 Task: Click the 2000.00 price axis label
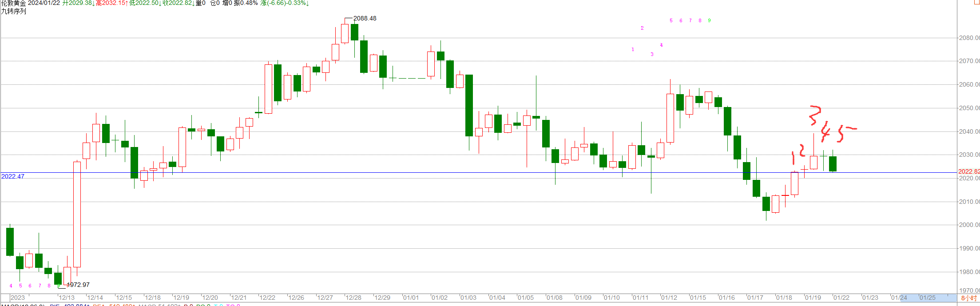(x=969, y=225)
